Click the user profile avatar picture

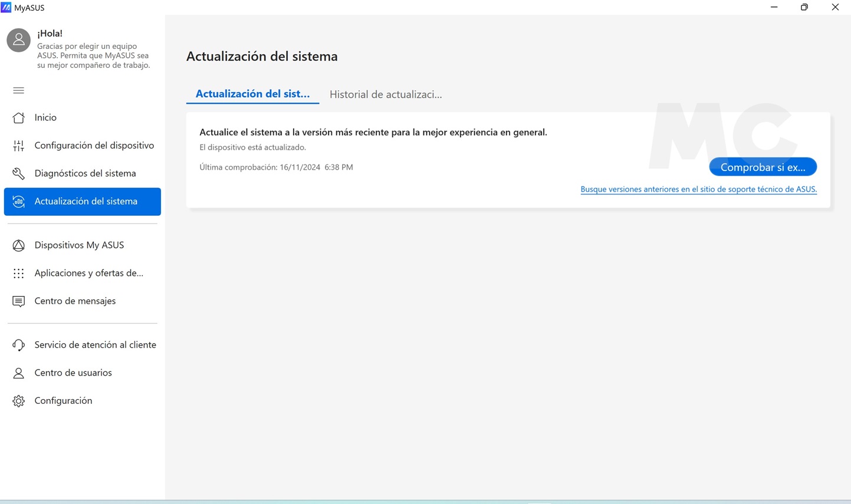pyautogui.click(x=18, y=40)
